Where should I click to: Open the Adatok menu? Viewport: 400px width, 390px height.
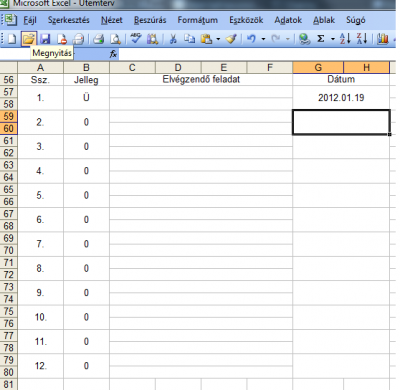(288, 20)
